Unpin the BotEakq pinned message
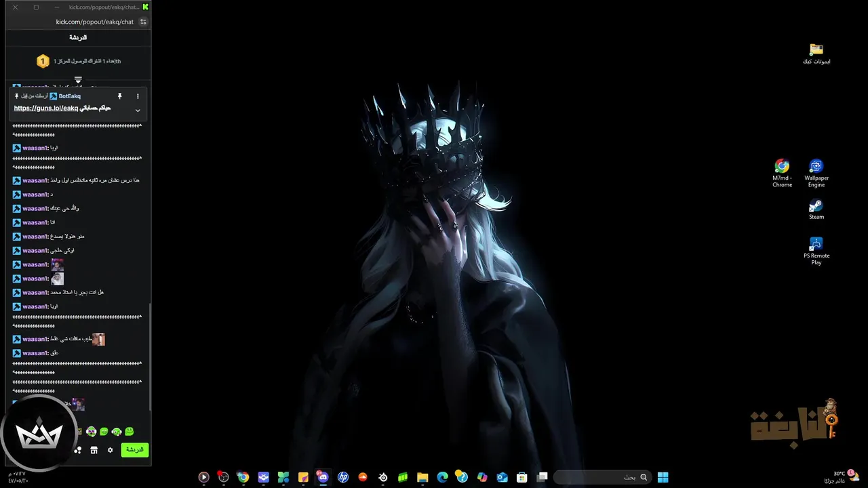The height and width of the screenshot is (488, 868). coord(119,96)
